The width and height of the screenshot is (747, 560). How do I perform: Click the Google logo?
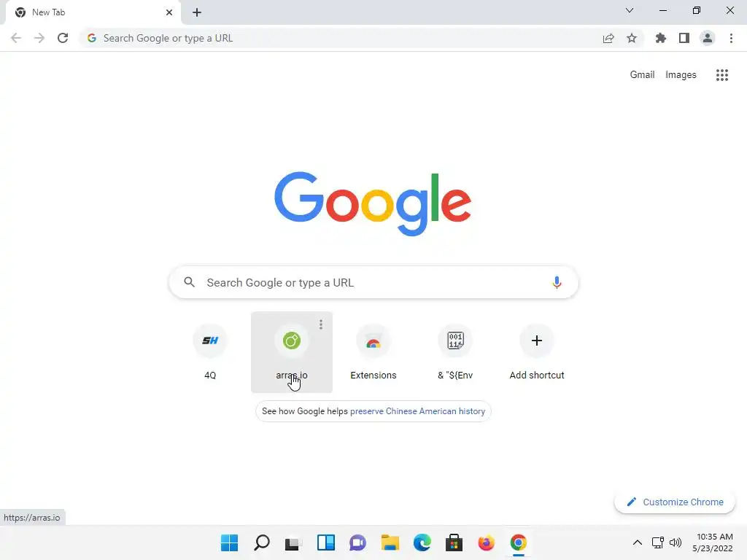click(373, 204)
